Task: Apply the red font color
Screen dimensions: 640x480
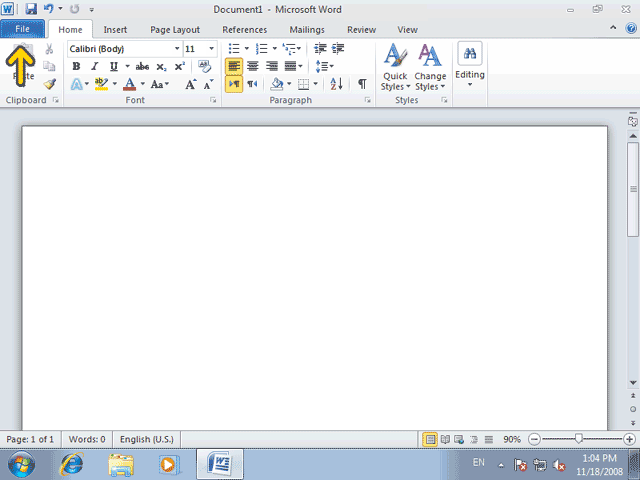Action: [129, 84]
